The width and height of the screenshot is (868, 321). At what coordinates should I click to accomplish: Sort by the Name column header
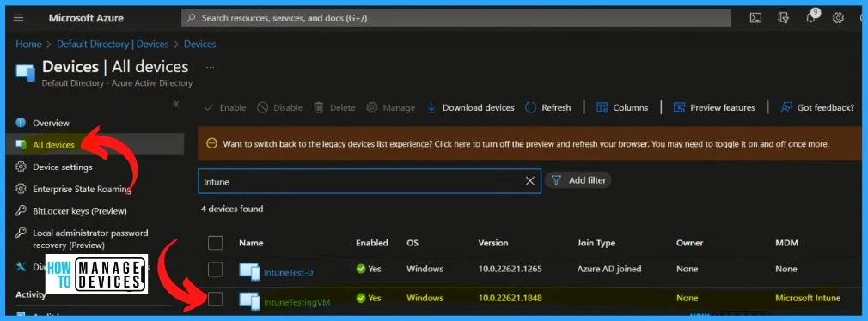coord(251,243)
